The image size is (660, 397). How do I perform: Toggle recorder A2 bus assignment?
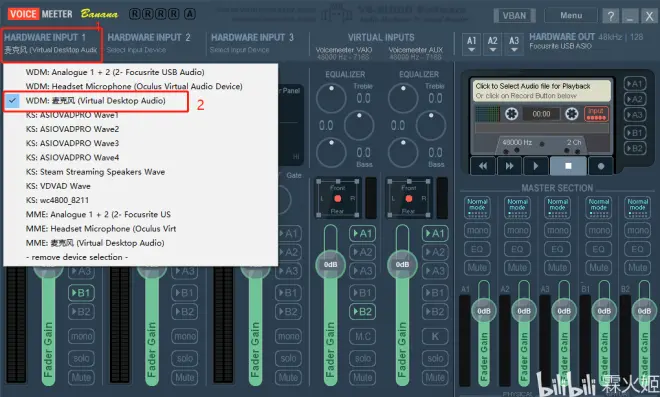click(635, 99)
